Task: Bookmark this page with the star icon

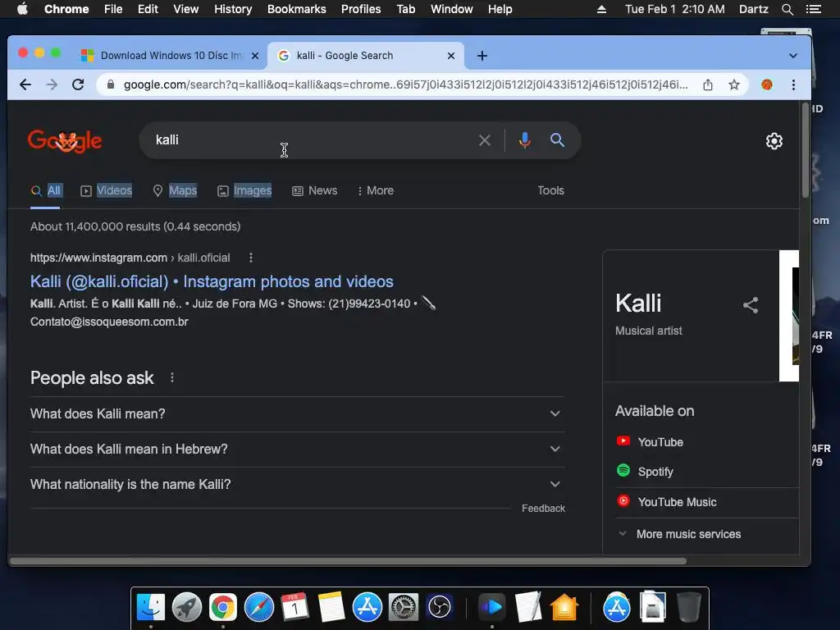Action: [734, 84]
